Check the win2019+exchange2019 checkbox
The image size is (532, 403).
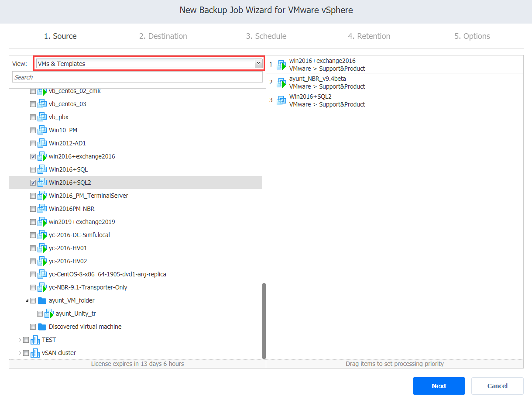pyautogui.click(x=33, y=222)
